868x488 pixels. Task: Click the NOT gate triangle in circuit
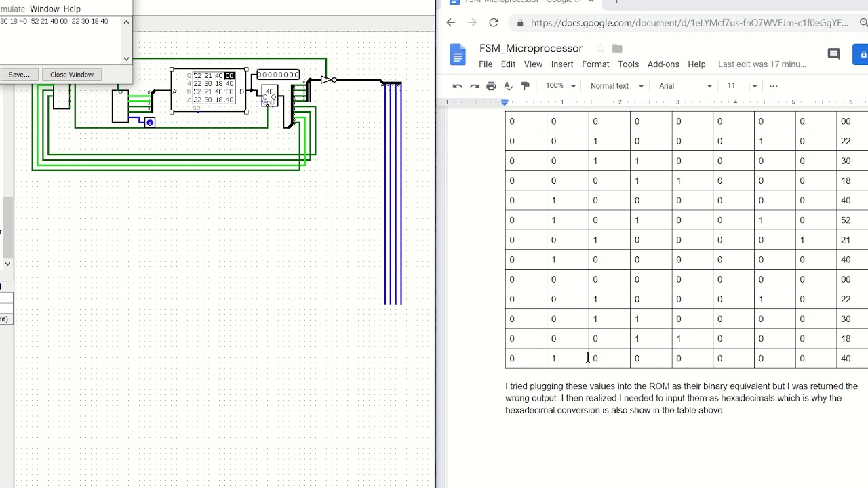(326, 80)
